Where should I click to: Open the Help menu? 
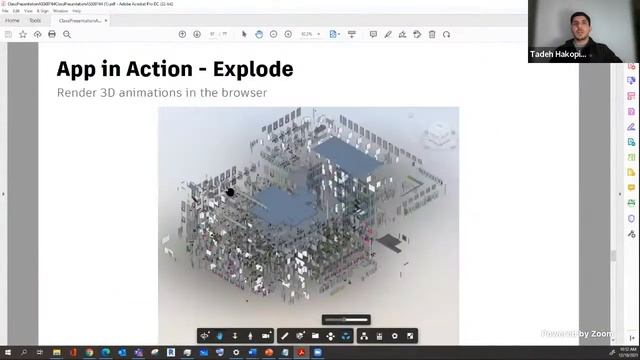point(76,11)
